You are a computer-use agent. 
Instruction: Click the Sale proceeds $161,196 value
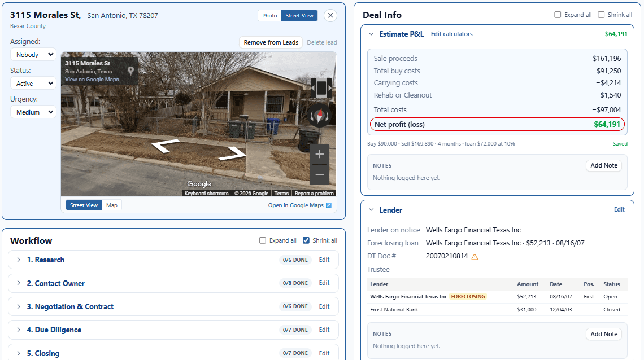coord(607,58)
